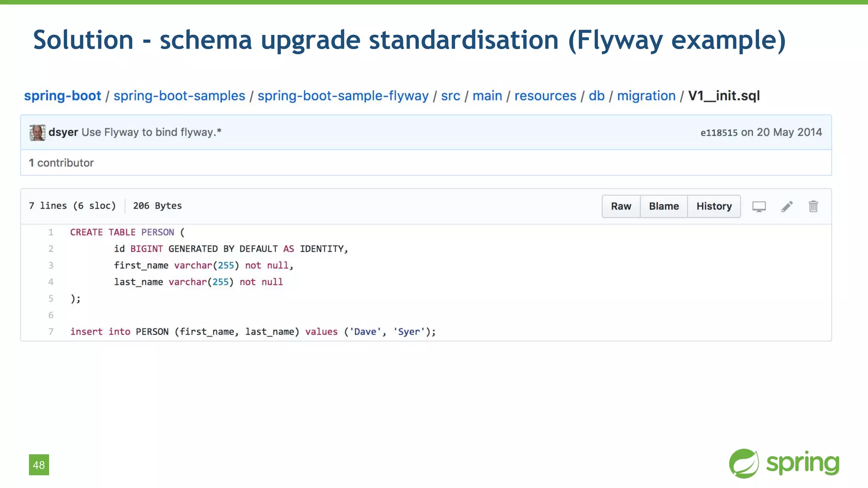
Task: Open the file History button
Action: (714, 206)
